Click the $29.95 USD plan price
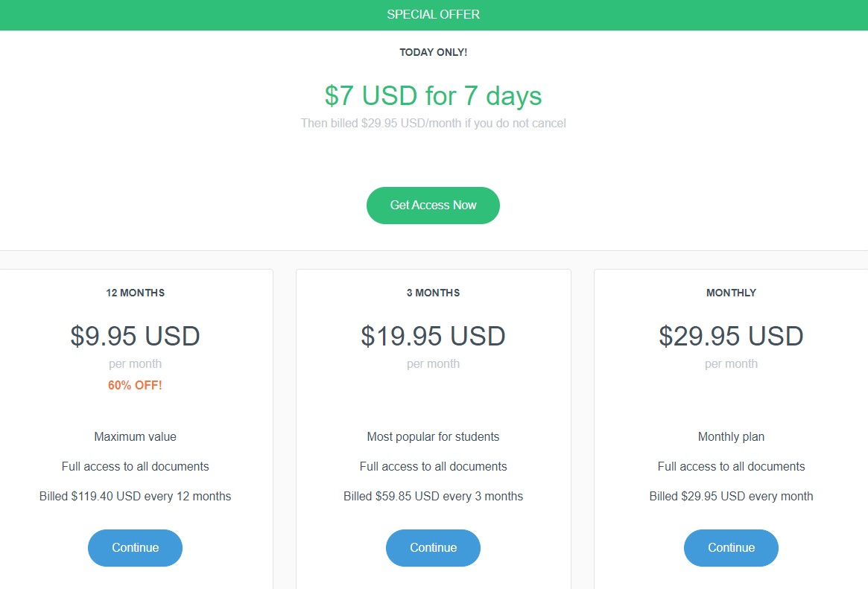The image size is (868, 589). pyautogui.click(x=731, y=336)
